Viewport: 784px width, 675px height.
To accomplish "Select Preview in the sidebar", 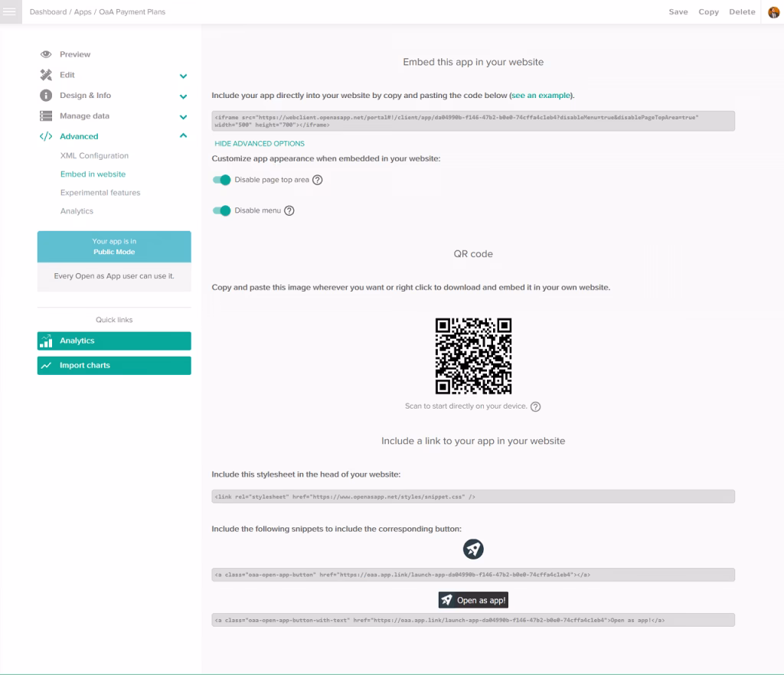I will point(75,54).
